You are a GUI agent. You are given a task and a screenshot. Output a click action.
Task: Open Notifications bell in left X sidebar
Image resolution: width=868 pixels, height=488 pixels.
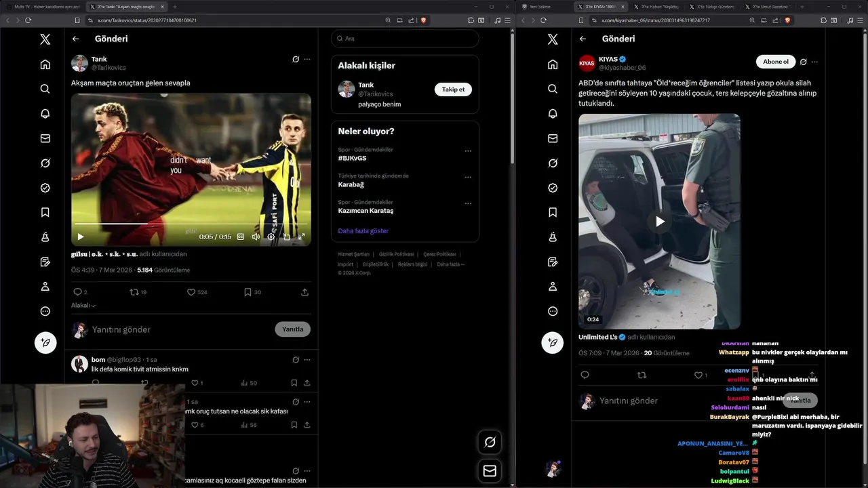(45, 114)
